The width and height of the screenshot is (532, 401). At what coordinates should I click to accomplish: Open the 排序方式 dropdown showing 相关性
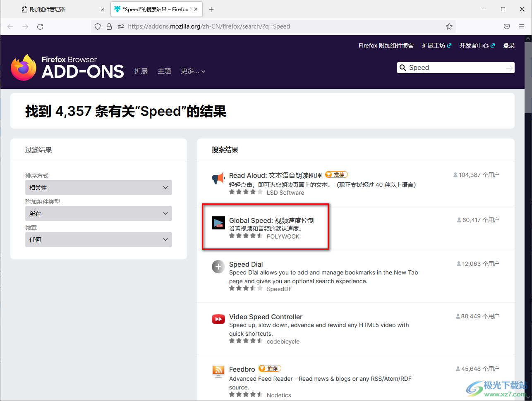(x=98, y=188)
